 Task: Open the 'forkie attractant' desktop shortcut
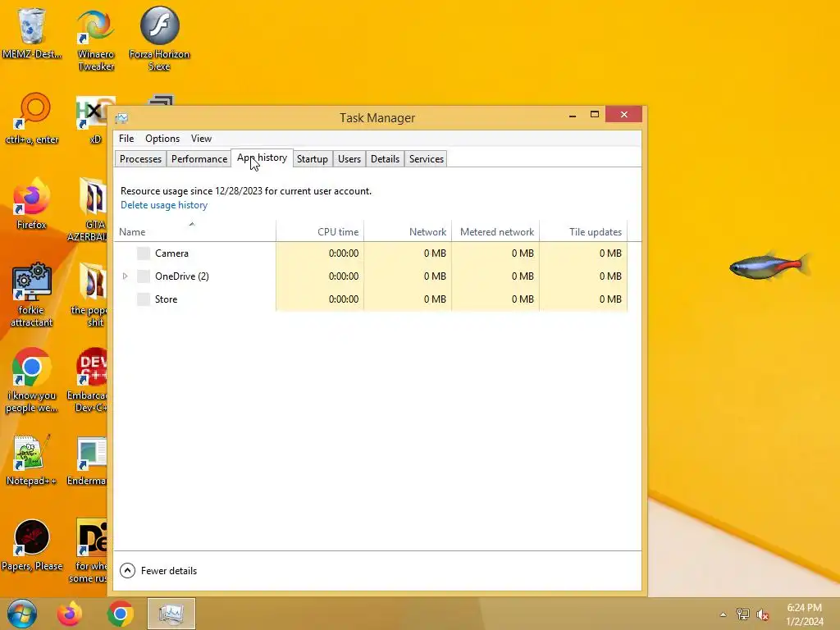click(x=32, y=294)
